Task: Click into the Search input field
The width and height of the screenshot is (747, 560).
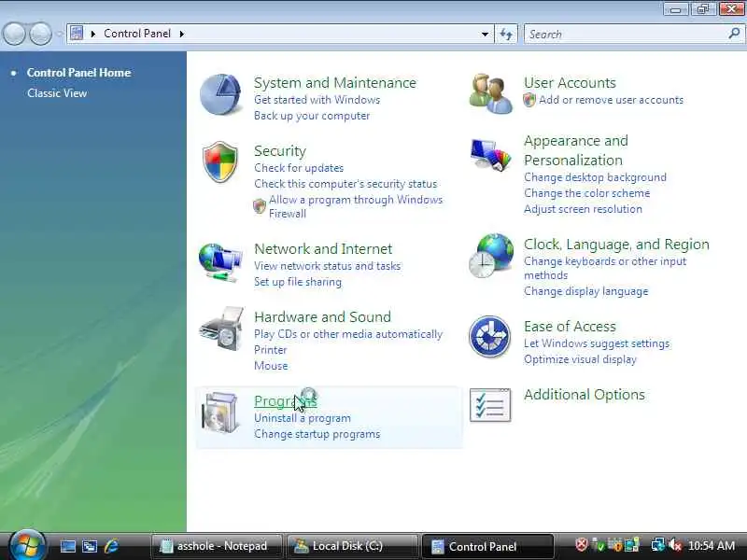Action: point(627,34)
